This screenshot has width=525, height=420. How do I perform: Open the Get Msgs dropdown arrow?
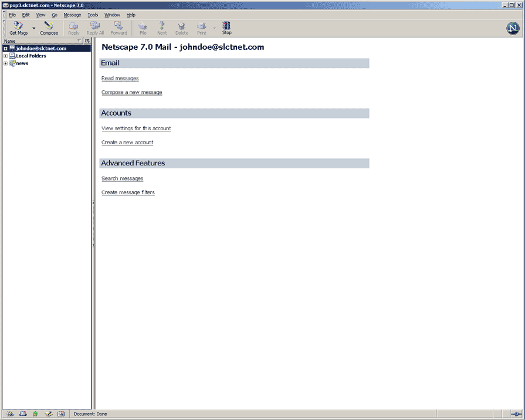pos(33,29)
